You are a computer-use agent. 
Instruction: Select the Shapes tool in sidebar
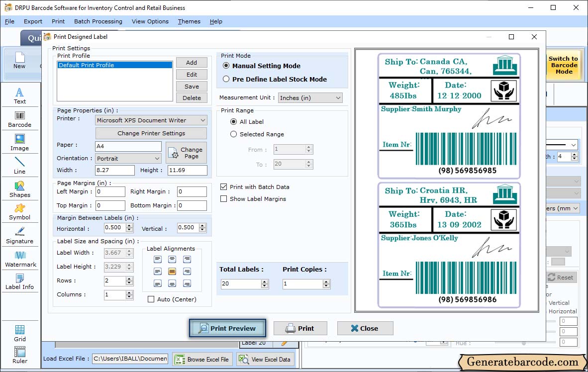pos(20,189)
